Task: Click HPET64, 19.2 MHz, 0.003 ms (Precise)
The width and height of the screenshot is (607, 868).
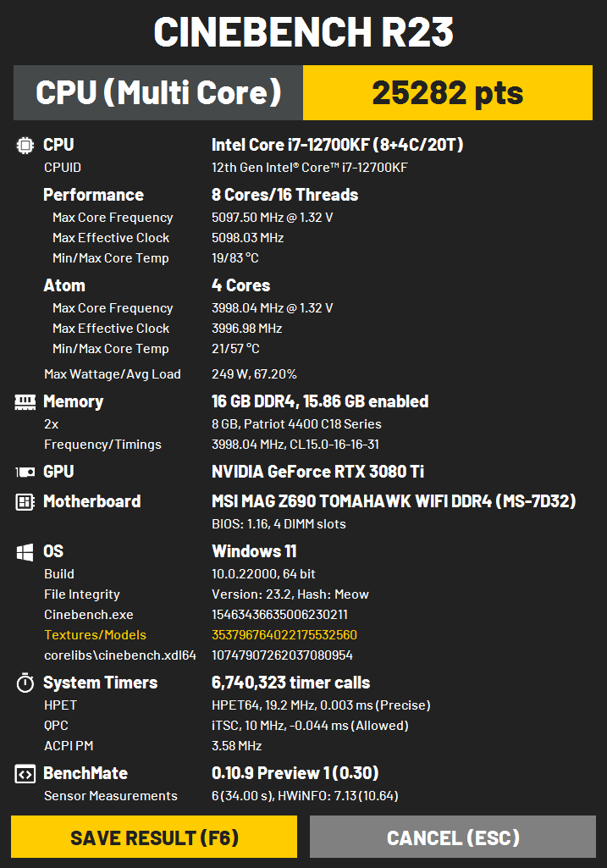Action: [x=321, y=705]
